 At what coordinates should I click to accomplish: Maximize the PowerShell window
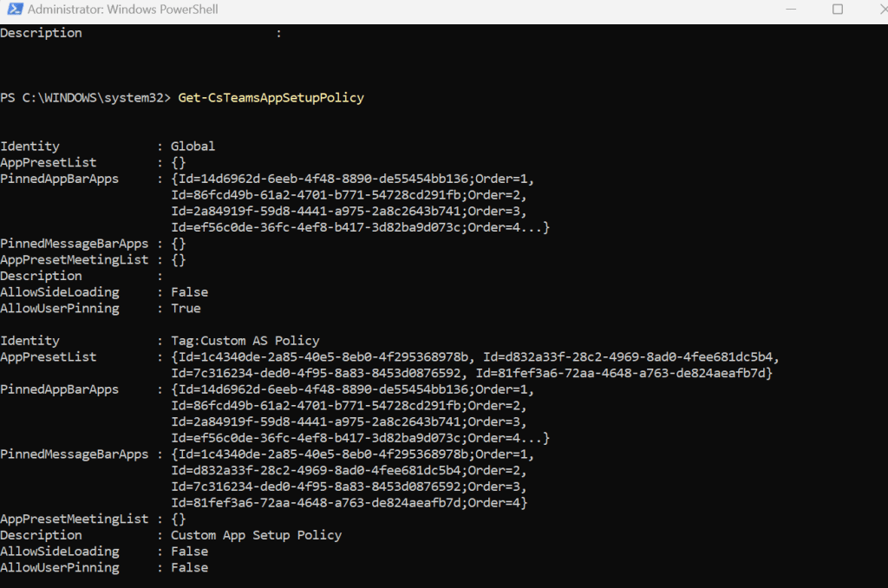click(837, 10)
